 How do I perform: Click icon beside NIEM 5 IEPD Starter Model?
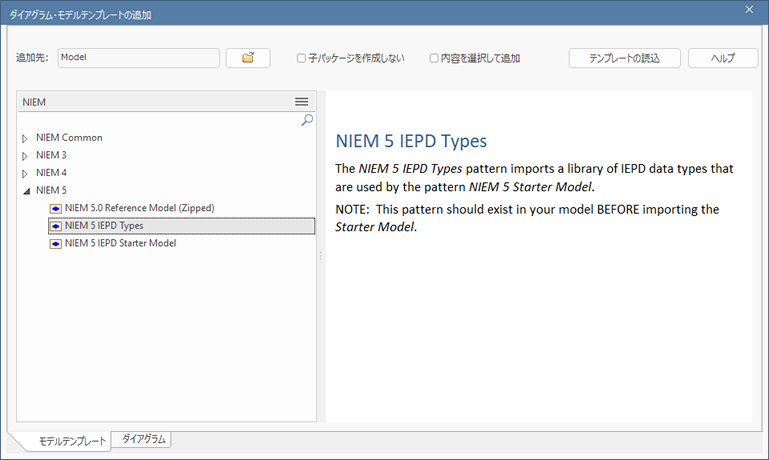(56, 244)
